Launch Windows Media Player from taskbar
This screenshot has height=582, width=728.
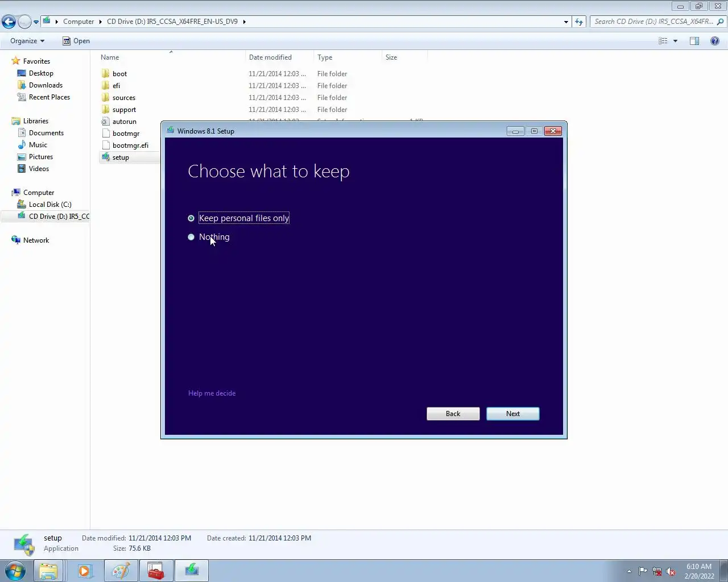pos(85,571)
